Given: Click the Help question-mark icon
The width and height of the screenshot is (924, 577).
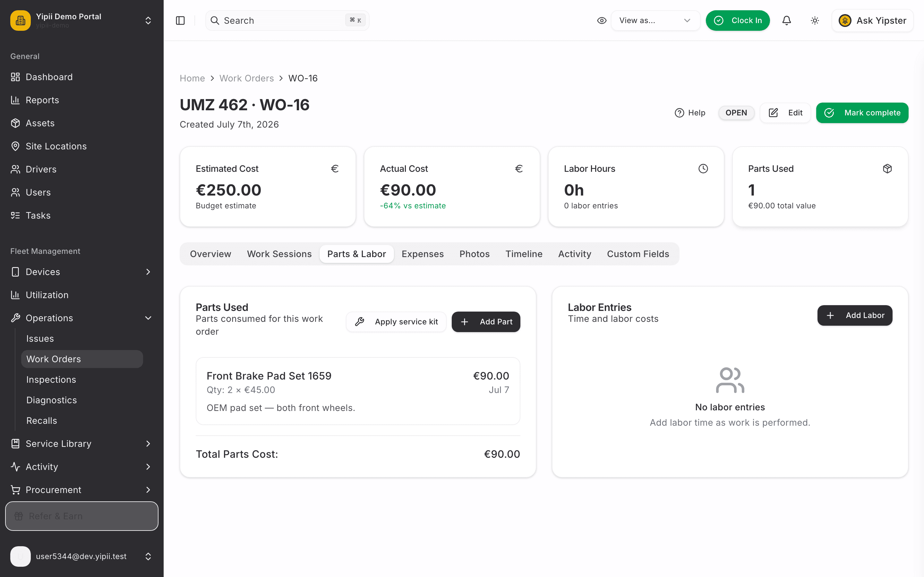Looking at the screenshot, I should [679, 113].
